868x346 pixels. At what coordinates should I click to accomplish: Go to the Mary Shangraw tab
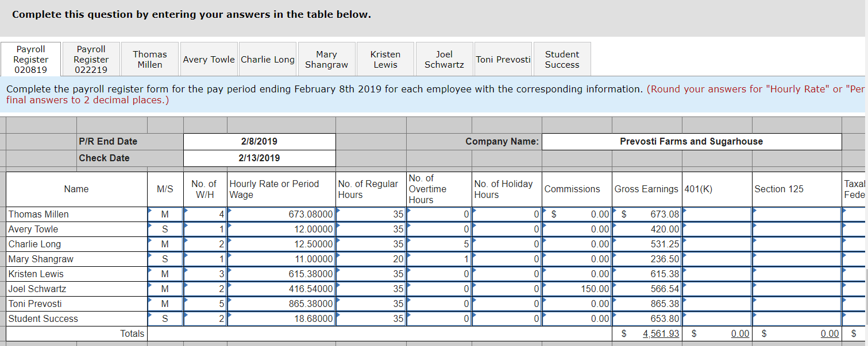[326, 59]
